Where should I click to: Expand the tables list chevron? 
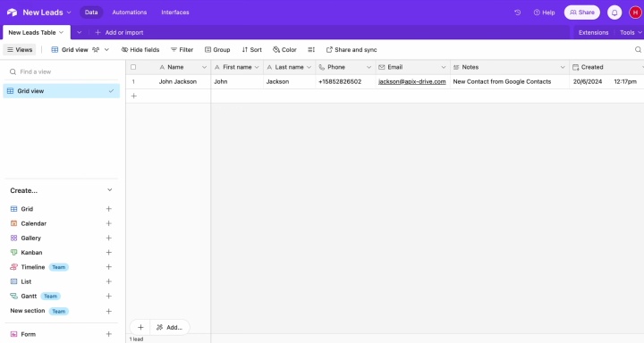click(80, 32)
